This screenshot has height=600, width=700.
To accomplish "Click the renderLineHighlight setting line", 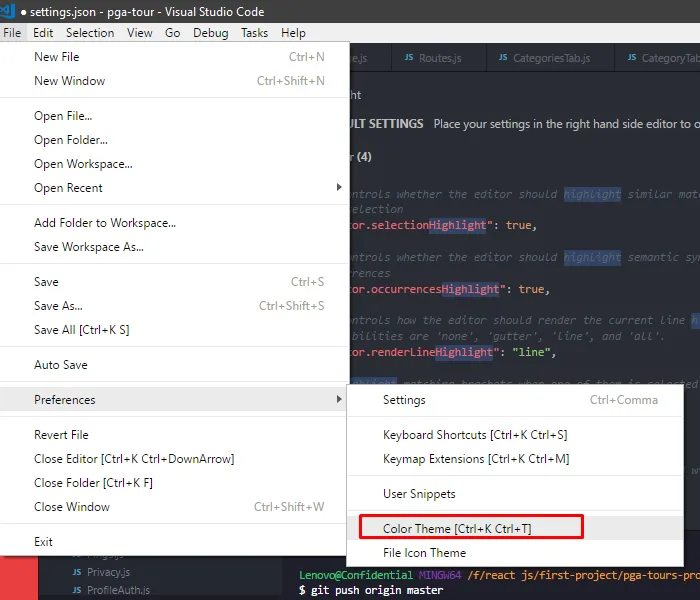I will 453,352.
